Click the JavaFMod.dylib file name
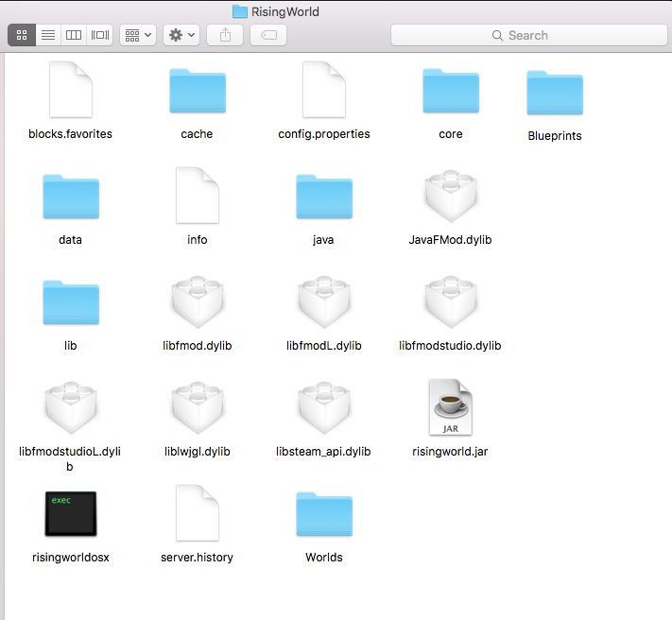 click(450, 240)
